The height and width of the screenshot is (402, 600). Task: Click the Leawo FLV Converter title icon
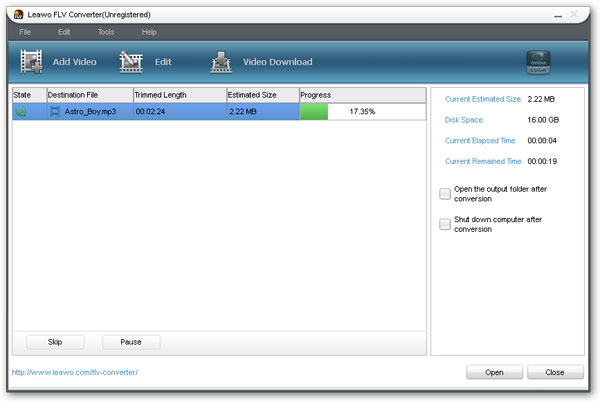click(18, 15)
